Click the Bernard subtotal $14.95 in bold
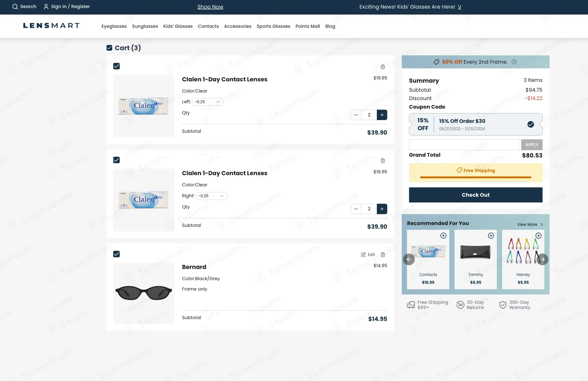The height and width of the screenshot is (381, 588). pyautogui.click(x=378, y=319)
